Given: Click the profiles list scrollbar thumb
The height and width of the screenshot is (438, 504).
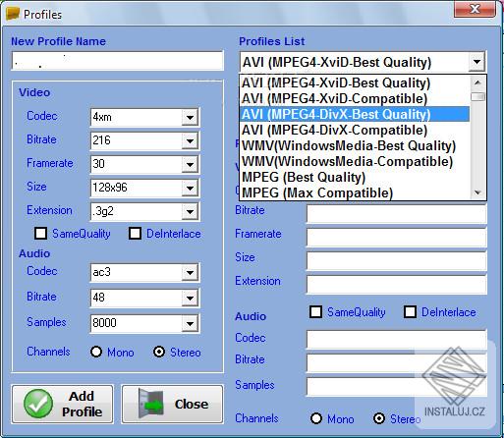Looking at the screenshot, I should [x=477, y=96].
